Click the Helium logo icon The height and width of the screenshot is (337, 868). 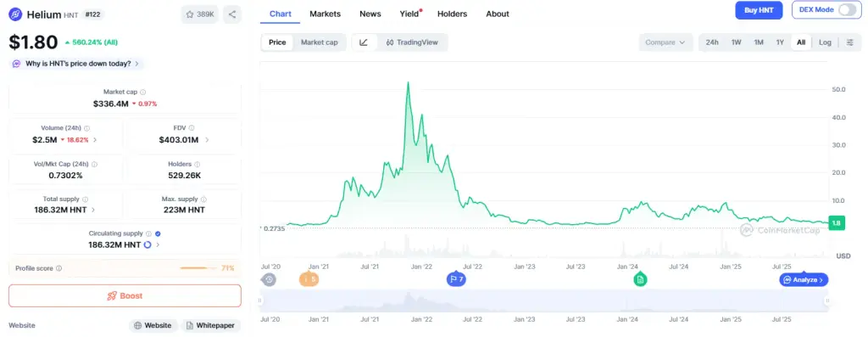[x=15, y=14]
